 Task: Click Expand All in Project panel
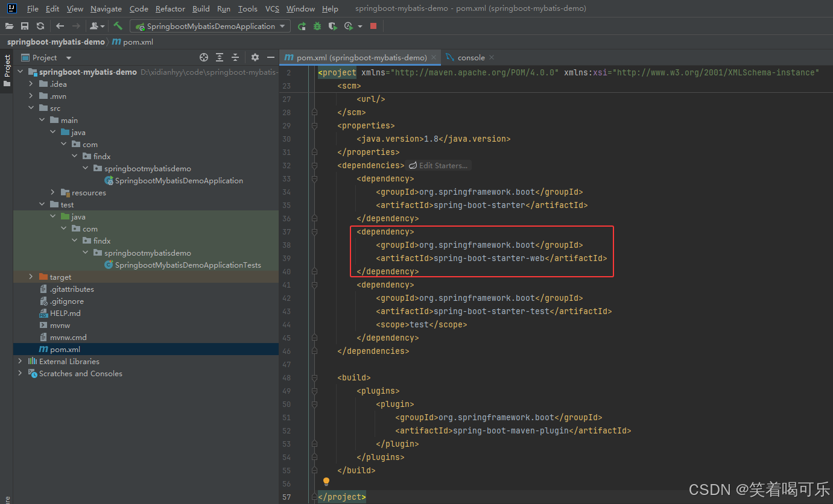pos(220,57)
